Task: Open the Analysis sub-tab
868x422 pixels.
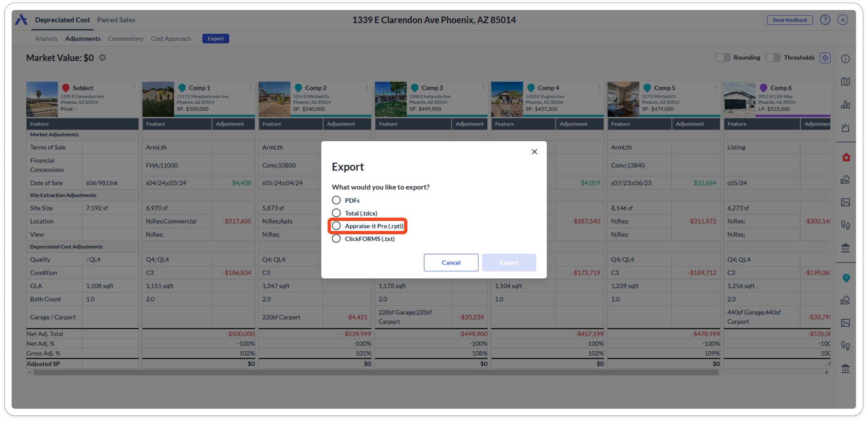Action: pyautogui.click(x=46, y=39)
